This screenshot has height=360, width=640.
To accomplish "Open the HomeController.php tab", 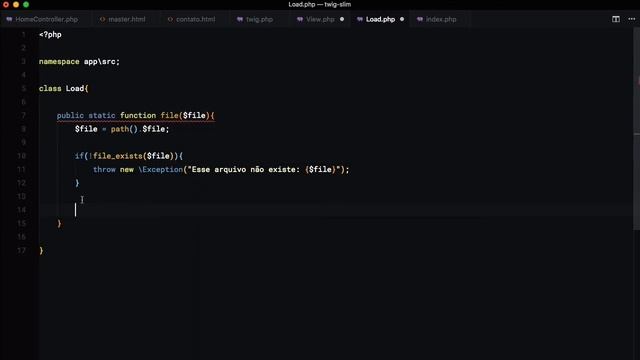I will point(42,19).
